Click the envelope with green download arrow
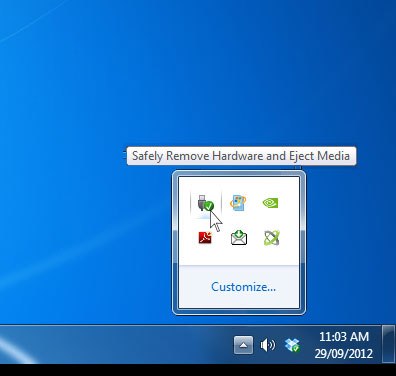396x376 pixels. coord(239,237)
